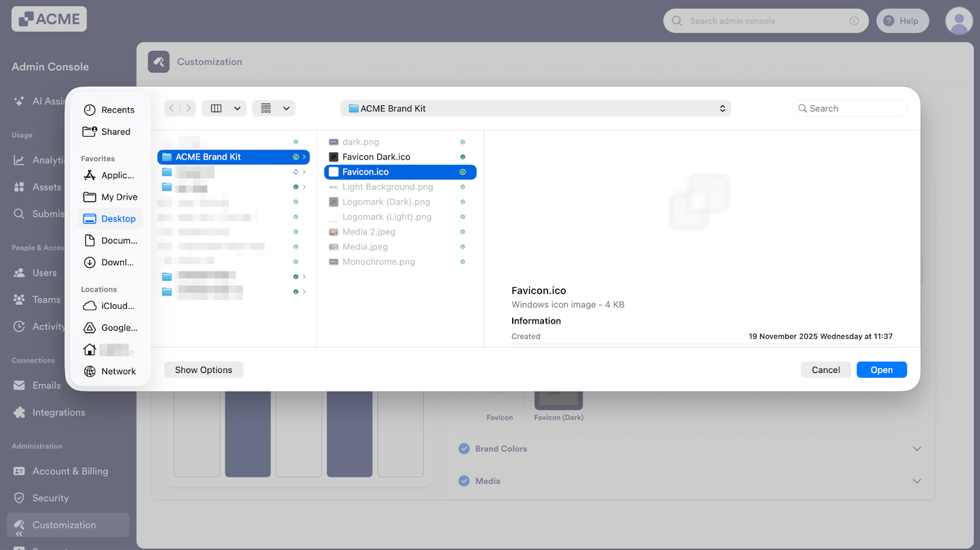Select dark.png in file list

click(x=400, y=142)
